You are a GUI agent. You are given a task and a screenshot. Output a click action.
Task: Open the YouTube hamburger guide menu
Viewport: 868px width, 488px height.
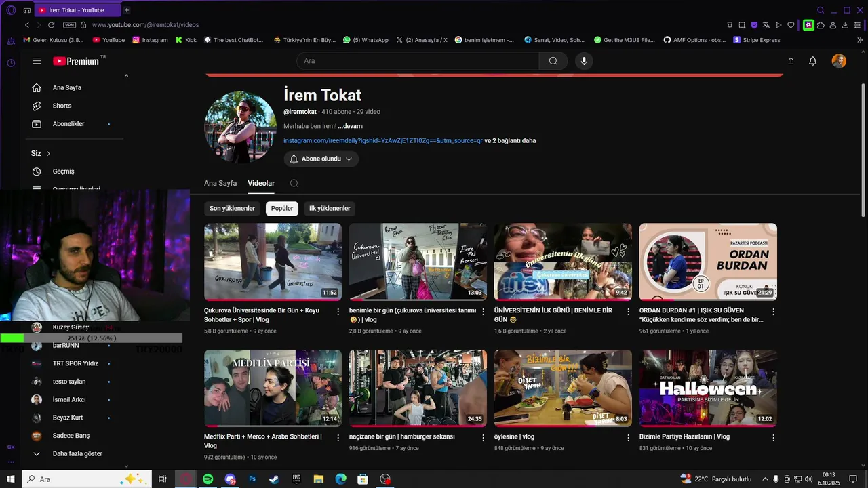(x=37, y=61)
